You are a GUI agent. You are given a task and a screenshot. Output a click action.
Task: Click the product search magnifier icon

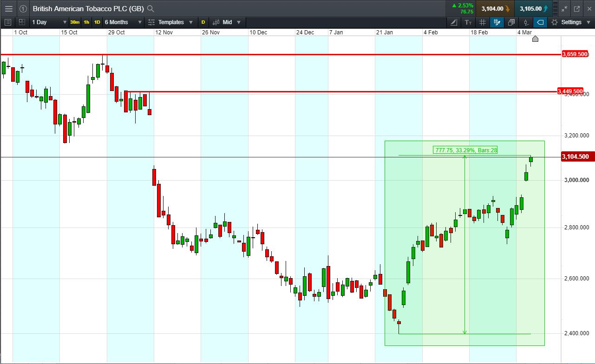(150, 8)
